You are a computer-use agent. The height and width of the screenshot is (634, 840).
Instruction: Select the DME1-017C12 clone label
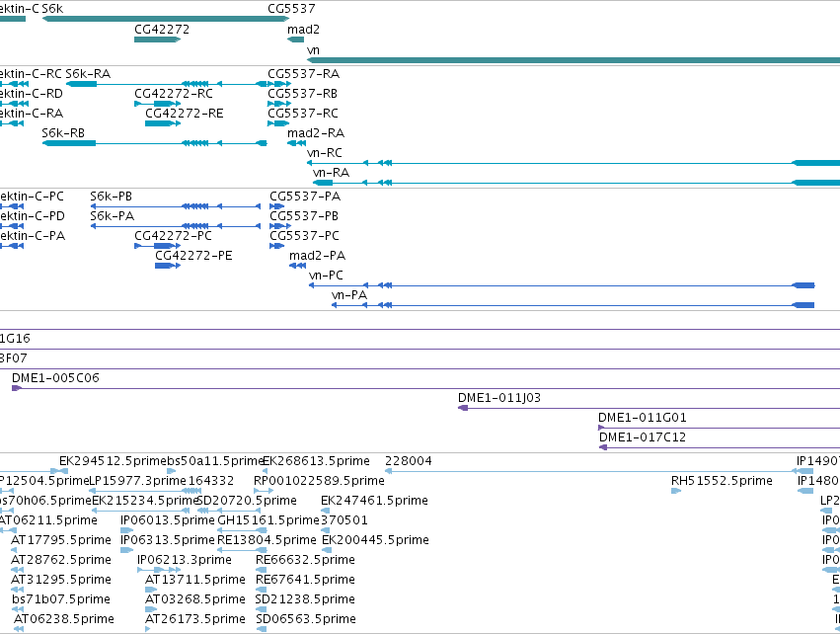click(643, 437)
